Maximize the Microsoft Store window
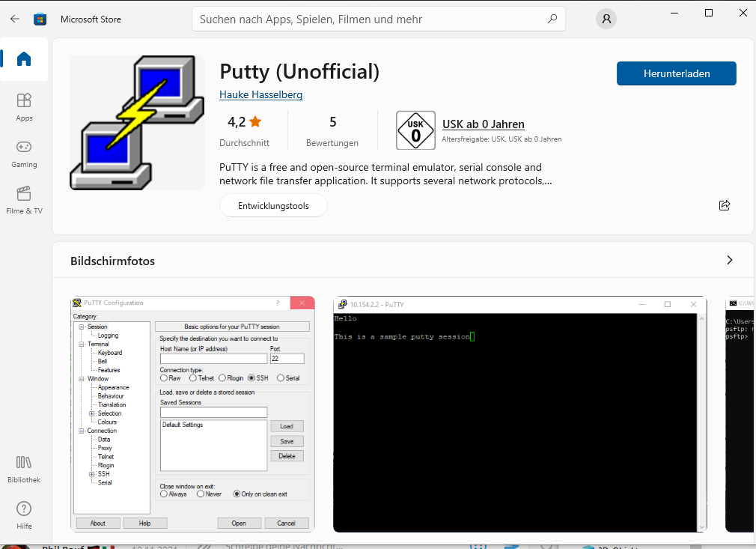Image resolution: width=756 pixels, height=549 pixels. pyautogui.click(x=709, y=13)
